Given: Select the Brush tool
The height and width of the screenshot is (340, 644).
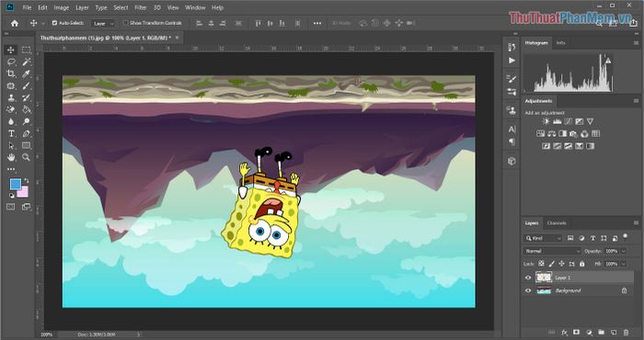Looking at the screenshot, I should pyautogui.click(x=27, y=85).
